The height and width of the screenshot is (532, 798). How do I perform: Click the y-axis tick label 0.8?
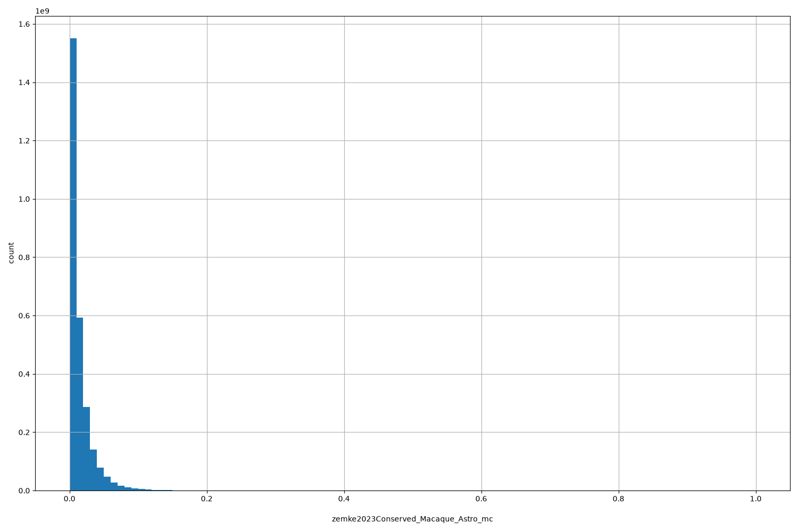(24, 257)
